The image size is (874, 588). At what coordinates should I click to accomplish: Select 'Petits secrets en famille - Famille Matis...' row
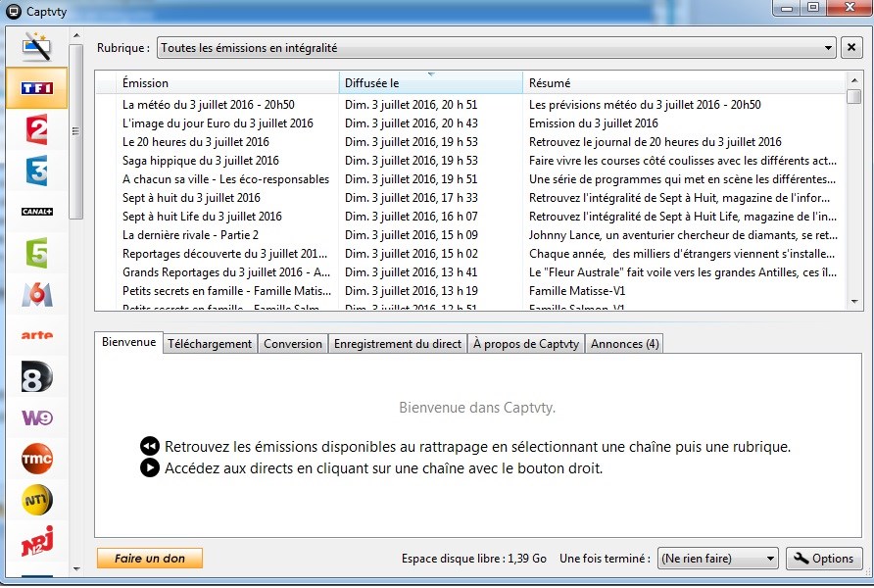pyautogui.click(x=471, y=290)
